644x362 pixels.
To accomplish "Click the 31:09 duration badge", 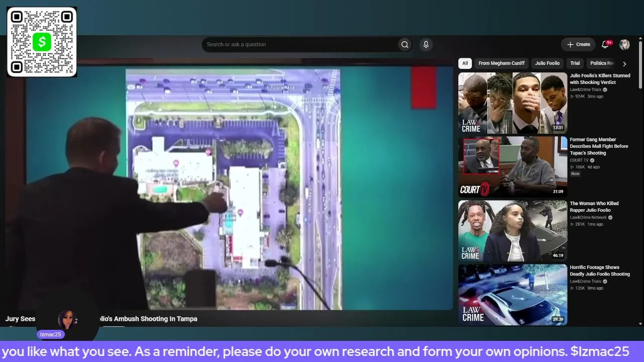I will pyautogui.click(x=558, y=192).
